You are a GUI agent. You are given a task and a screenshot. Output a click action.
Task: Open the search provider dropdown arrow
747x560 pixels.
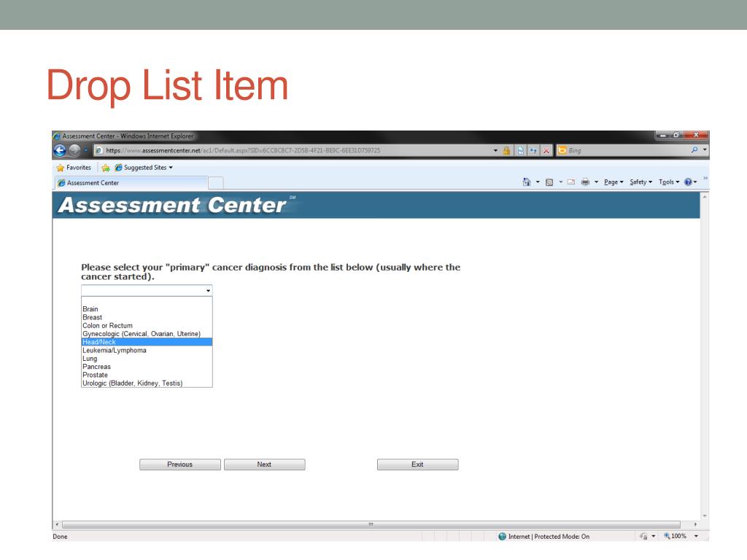coord(705,150)
